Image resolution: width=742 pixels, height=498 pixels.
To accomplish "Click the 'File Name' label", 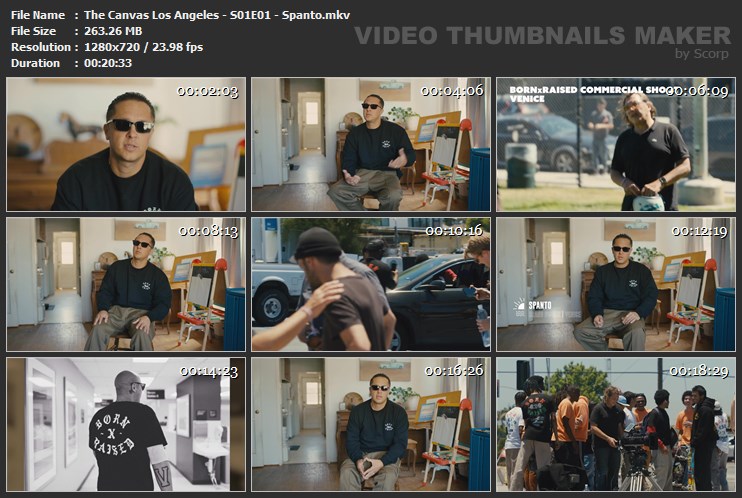I will [38, 15].
